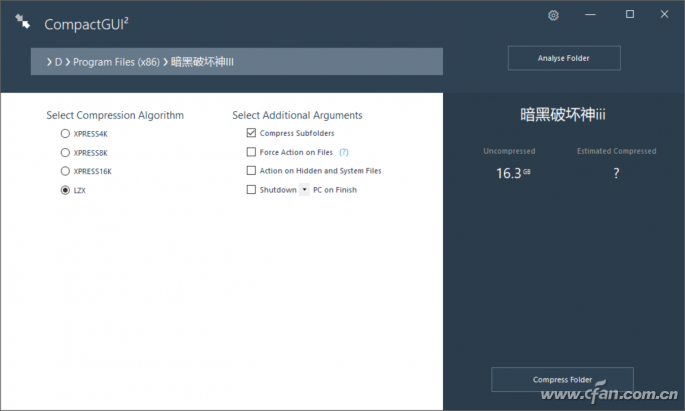This screenshot has width=685, height=411.
Task: Click the Select Compression Algorithm heading
Action: click(x=115, y=115)
